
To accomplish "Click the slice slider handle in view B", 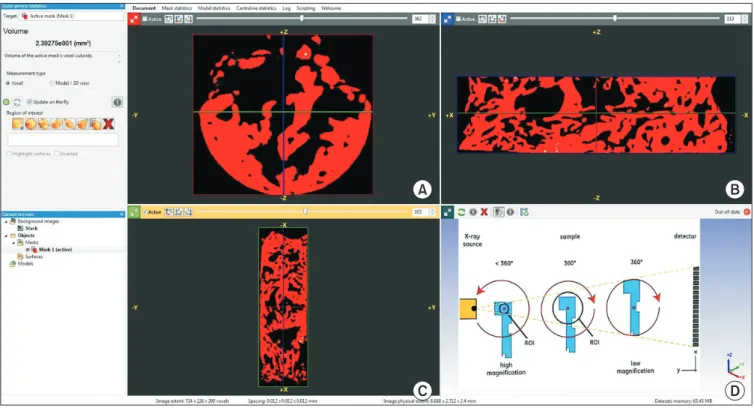I will click(x=615, y=19).
